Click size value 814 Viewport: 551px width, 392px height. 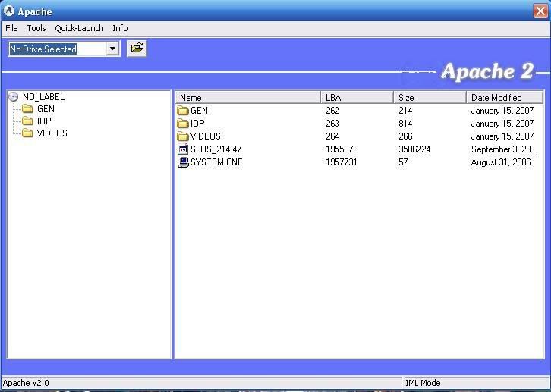click(x=405, y=123)
